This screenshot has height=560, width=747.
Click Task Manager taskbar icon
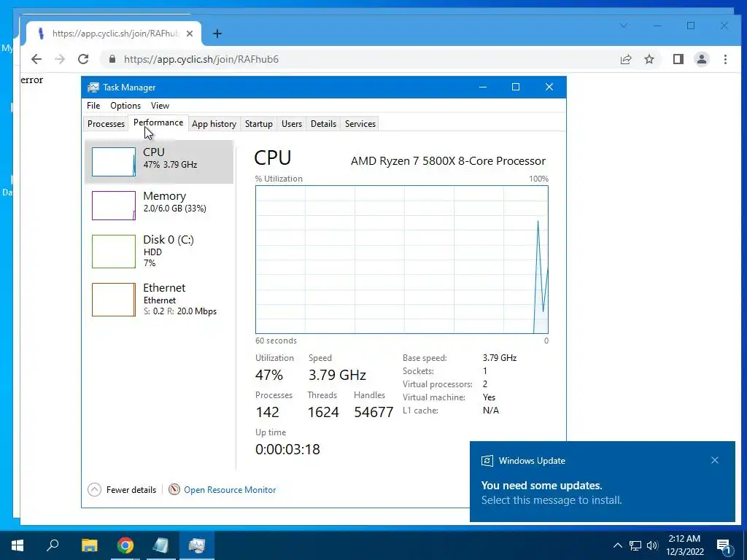(197, 545)
